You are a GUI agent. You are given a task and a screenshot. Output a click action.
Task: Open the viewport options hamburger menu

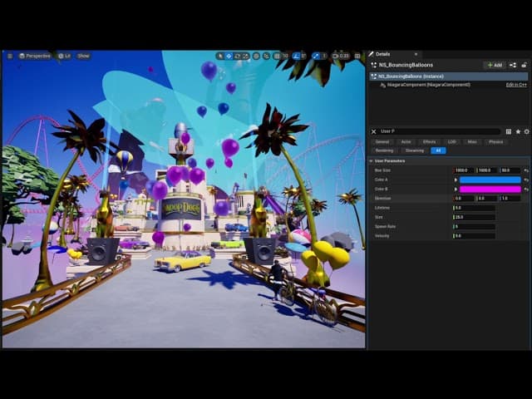coord(10,56)
